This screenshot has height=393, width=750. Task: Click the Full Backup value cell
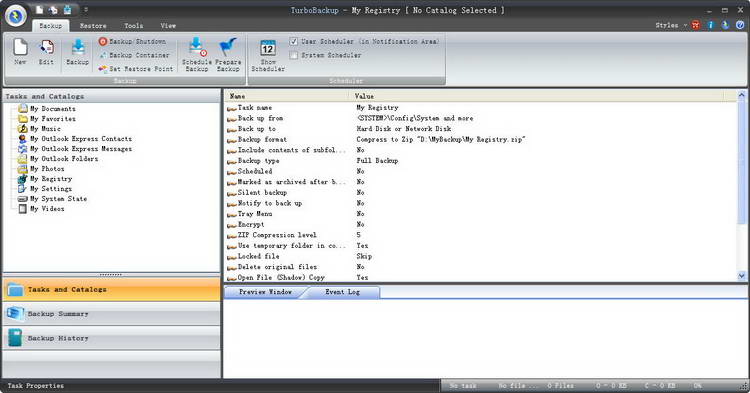tap(377, 161)
